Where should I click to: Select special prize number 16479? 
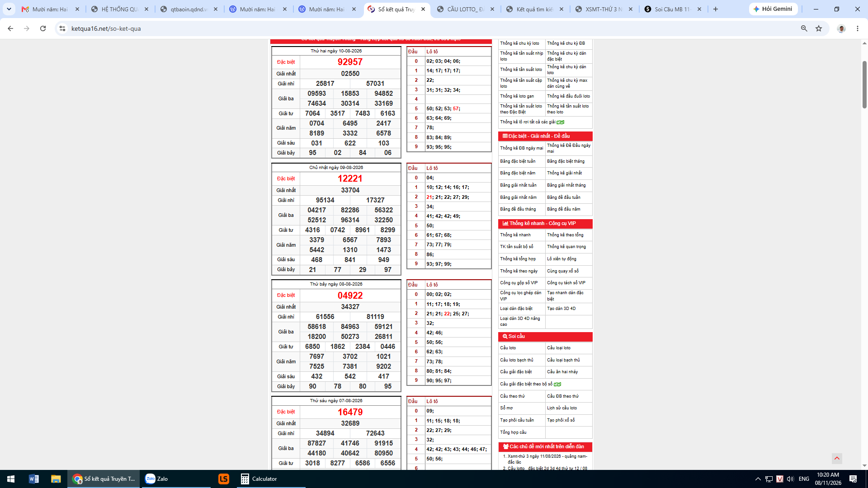click(x=350, y=412)
